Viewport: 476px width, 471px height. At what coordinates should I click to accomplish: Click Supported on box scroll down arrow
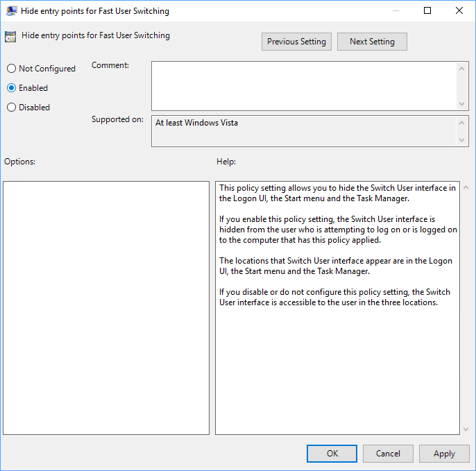(463, 140)
